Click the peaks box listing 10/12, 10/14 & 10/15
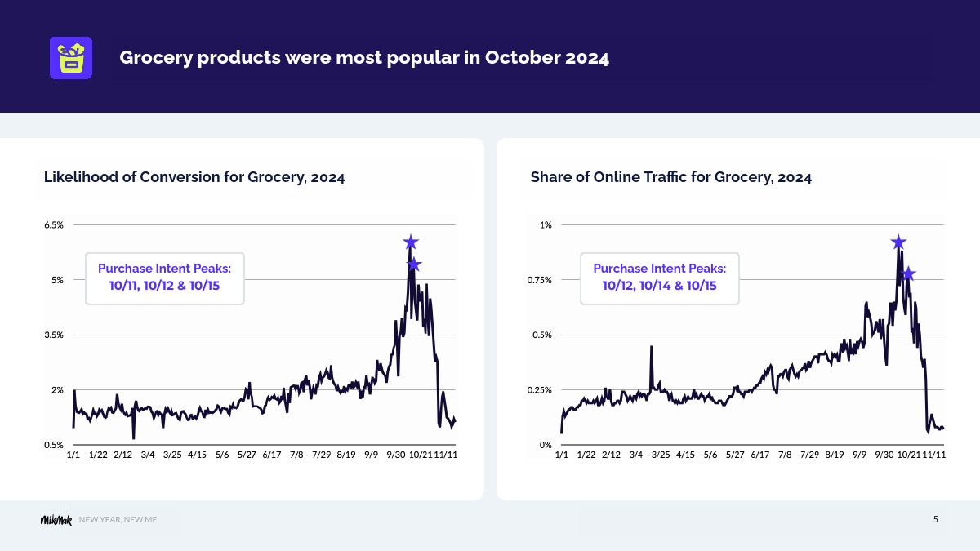This screenshot has height=551, width=980. coord(660,278)
